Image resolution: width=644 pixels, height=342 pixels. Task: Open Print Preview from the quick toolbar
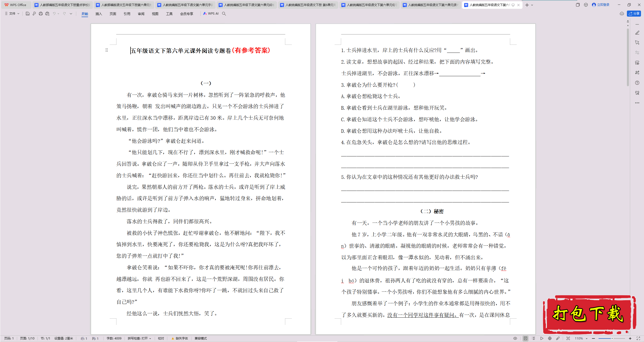[47, 14]
